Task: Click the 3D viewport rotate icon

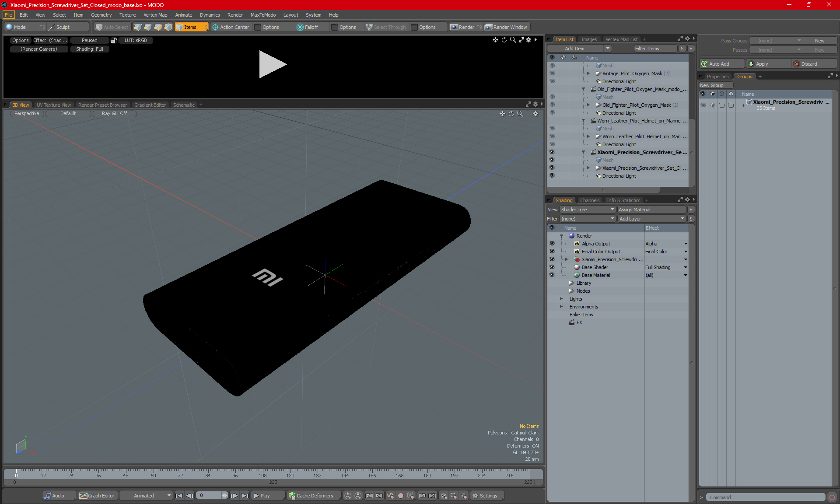Action: tap(511, 114)
